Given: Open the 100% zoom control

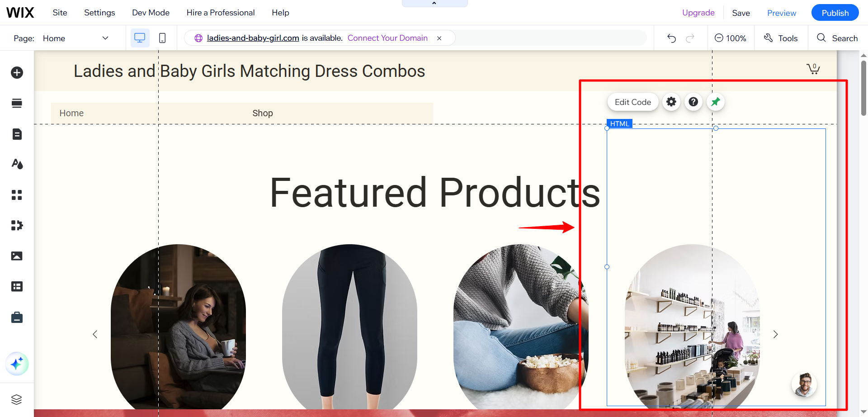Looking at the screenshot, I should pos(730,38).
